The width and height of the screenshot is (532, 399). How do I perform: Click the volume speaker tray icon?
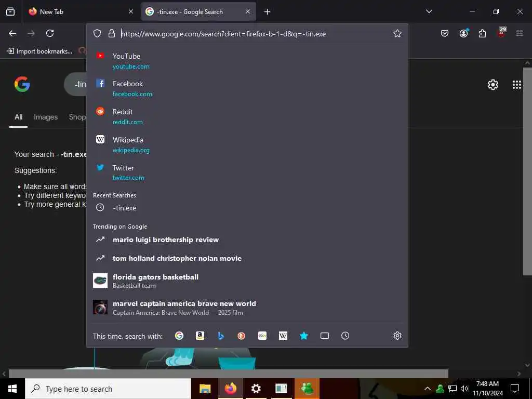coord(464,389)
